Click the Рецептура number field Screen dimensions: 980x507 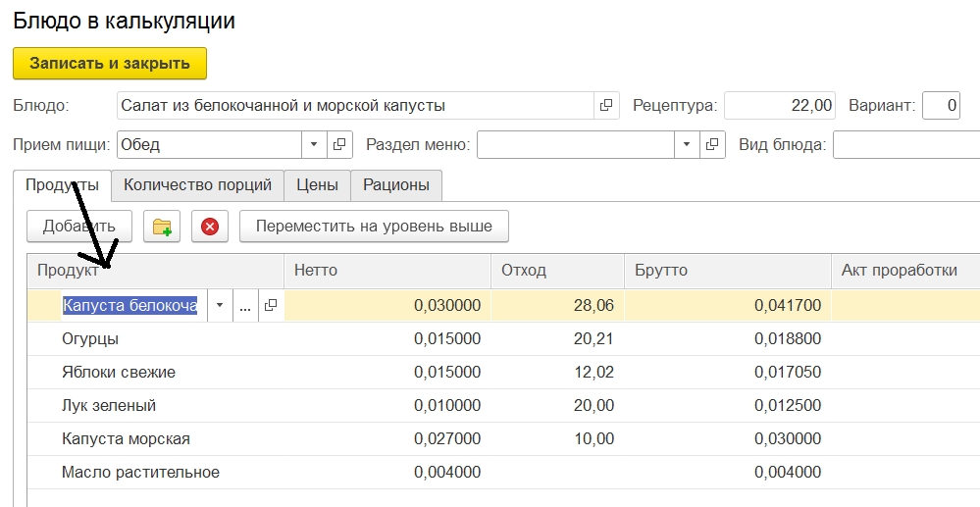click(x=780, y=105)
